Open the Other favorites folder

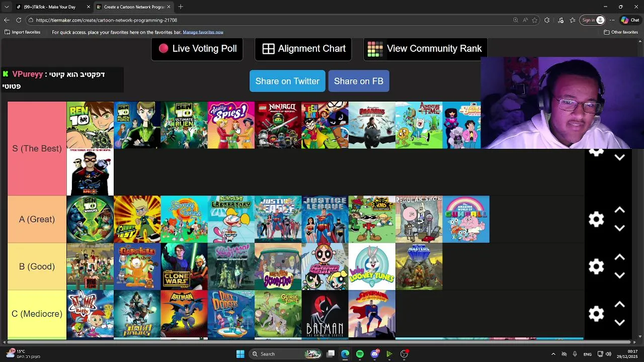pyautogui.click(x=621, y=32)
